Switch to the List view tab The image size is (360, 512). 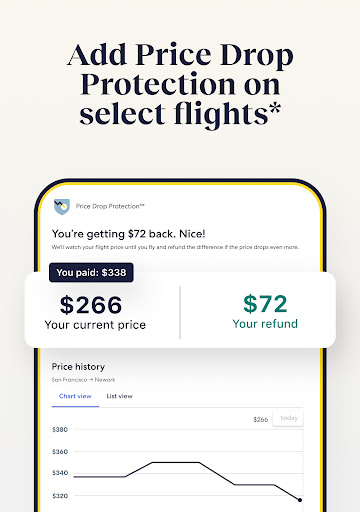[x=119, y=396]
